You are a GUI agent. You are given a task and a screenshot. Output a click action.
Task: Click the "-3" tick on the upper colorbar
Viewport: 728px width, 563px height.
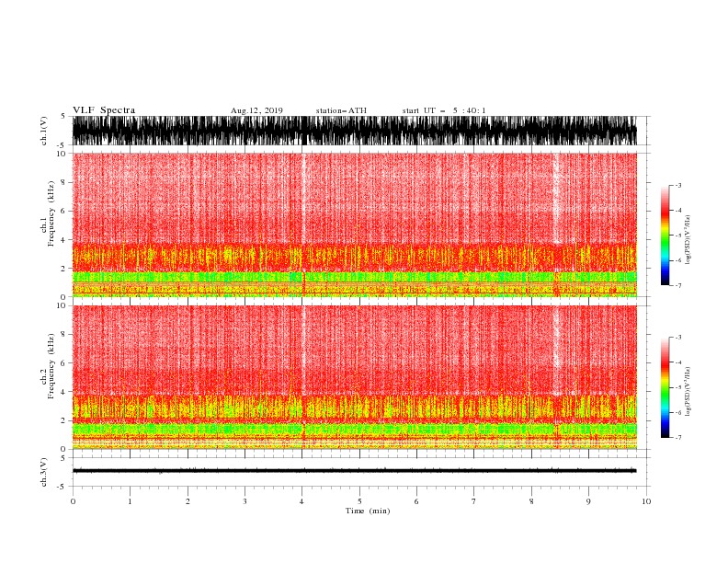[677, 185]
